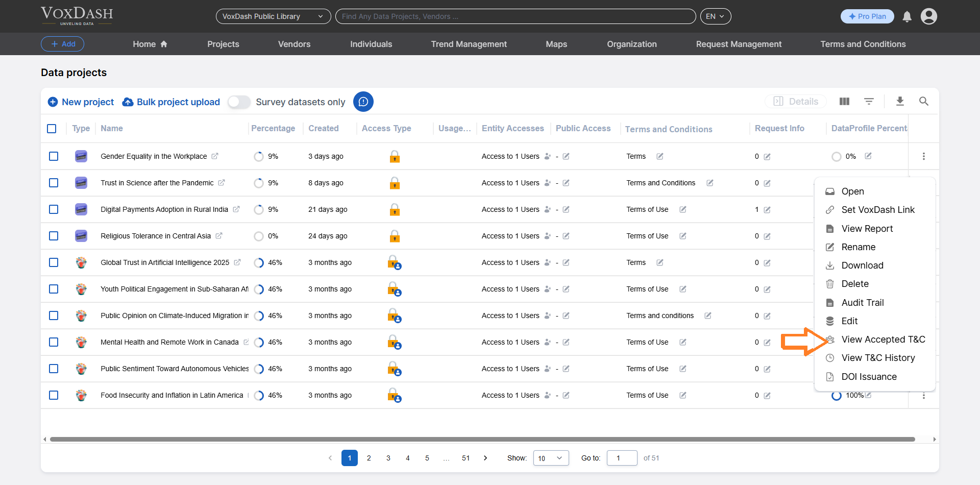Open the filter icon above the table
Image resolution: width=980 pixels, height=485 pixels.
(x=869, y=101)
